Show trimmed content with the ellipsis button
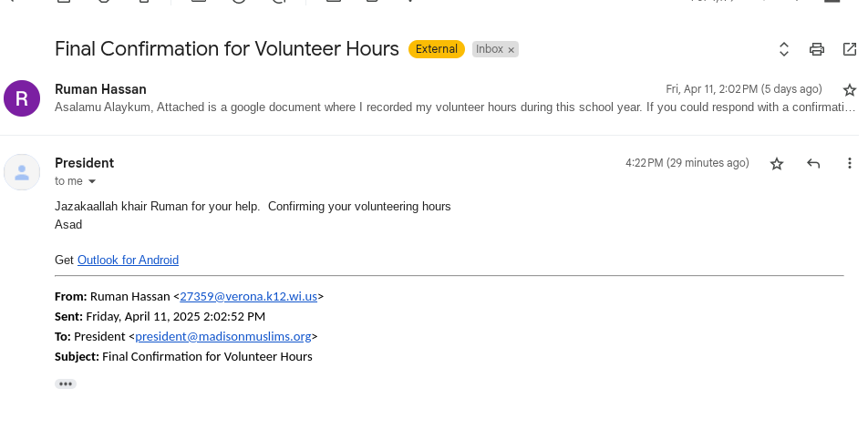The height and width of the screenshot is (429, 868). (x=66, y=384)
